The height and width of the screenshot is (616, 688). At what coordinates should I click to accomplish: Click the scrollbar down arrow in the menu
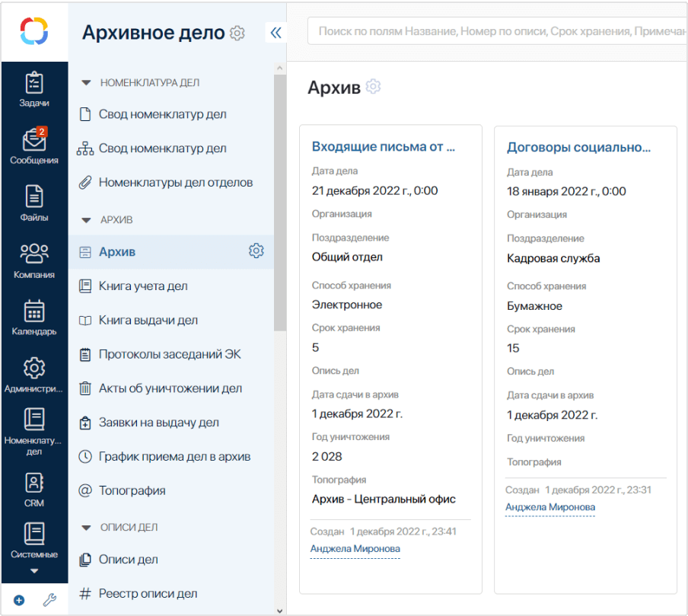point(280,611)
